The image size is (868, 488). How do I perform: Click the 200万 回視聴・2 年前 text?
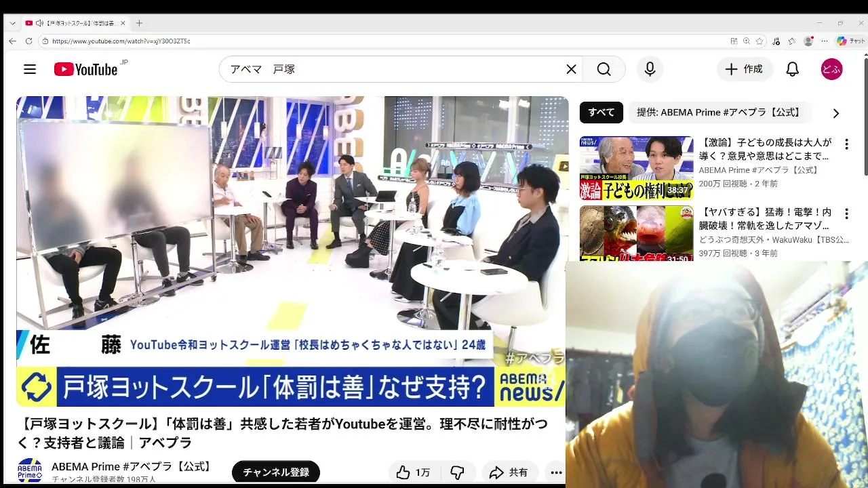(x=738, y=184)
